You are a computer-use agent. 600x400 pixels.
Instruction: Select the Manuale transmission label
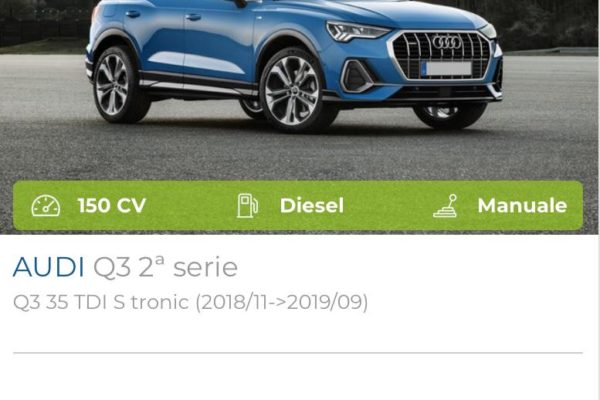(x=522, y=206)
